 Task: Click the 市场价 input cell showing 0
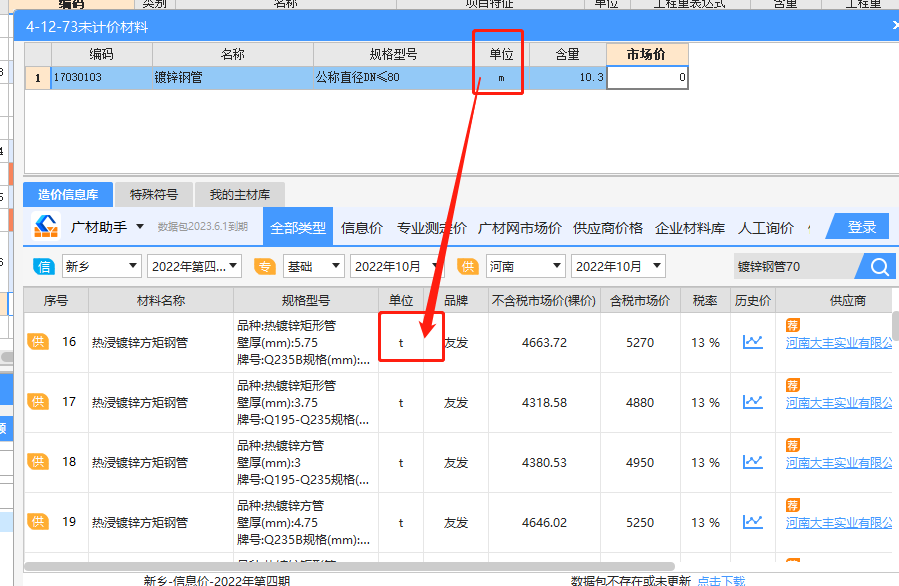click(x=647, y=77)
